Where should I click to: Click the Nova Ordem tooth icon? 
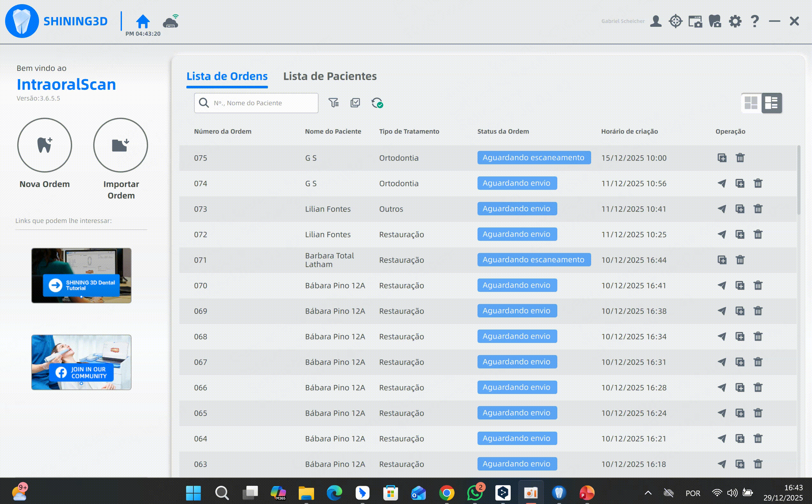point(44,145)
